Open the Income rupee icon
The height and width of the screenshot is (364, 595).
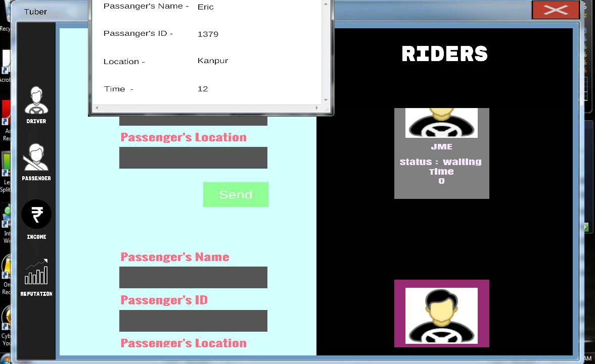(36, 215)
